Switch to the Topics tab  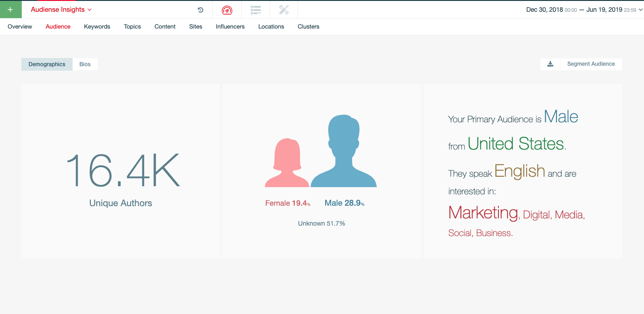(132, 27)
